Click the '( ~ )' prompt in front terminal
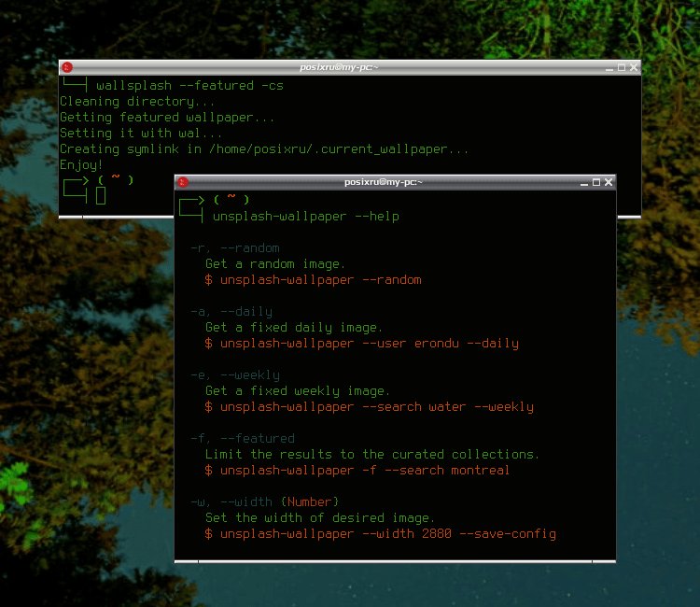 tap(231, 199)
